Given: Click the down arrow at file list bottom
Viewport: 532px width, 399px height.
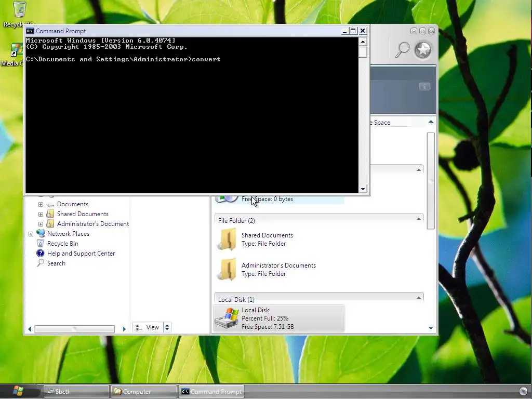Looking at the screenshot, I should coord(431,328).
